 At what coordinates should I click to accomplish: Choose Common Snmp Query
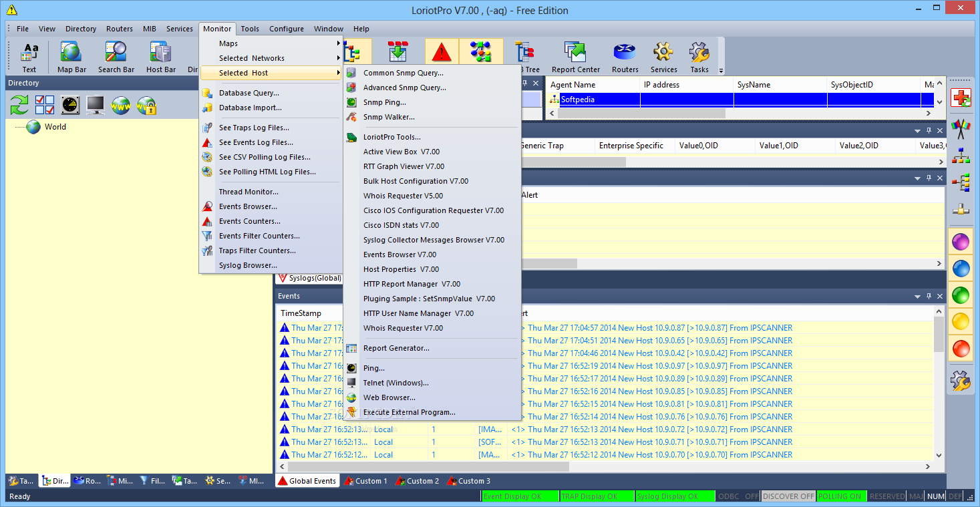[432, 73]
